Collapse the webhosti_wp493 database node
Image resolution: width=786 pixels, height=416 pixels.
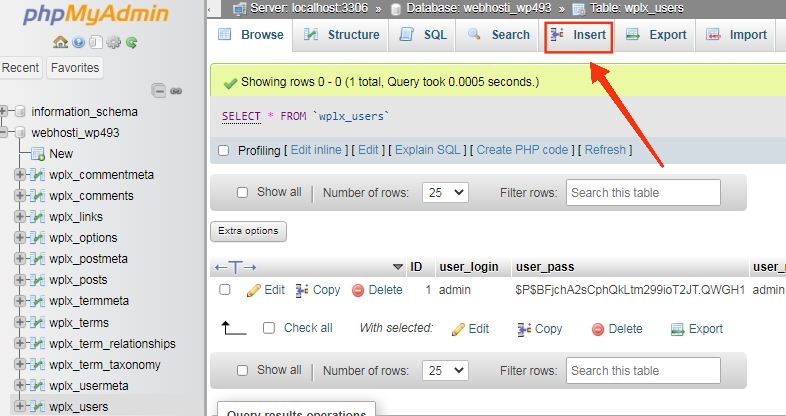click(x=4, y=132)
